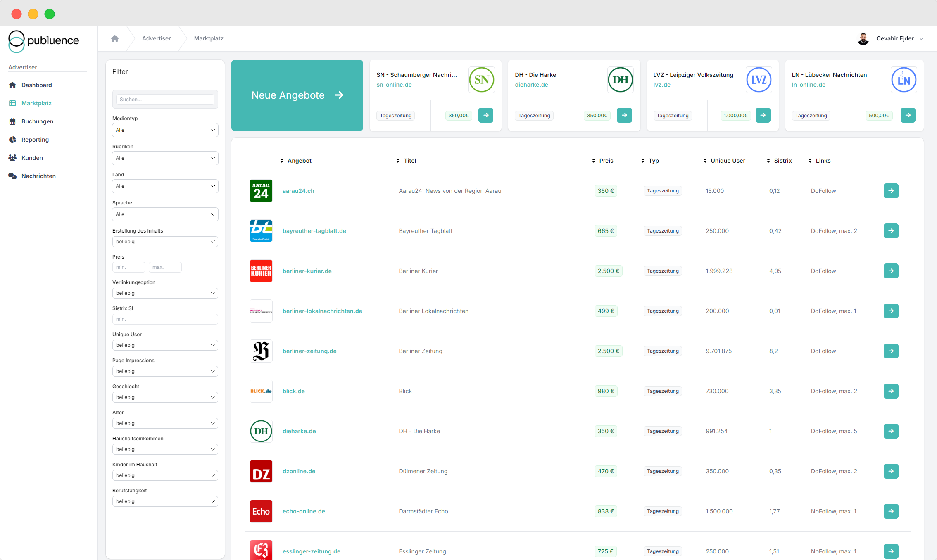Open the Reporting pie chart item
Image resolution: width=937 pixels, height=560 pixels.
pyautogui.click(x=35, y=140)
